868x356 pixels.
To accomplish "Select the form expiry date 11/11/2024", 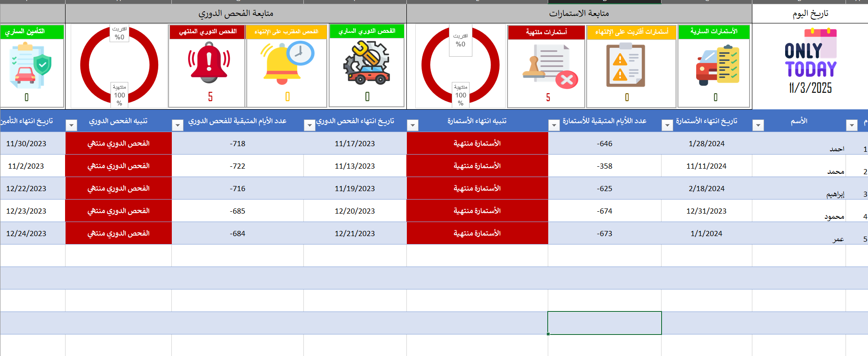I will click(706, 166).
